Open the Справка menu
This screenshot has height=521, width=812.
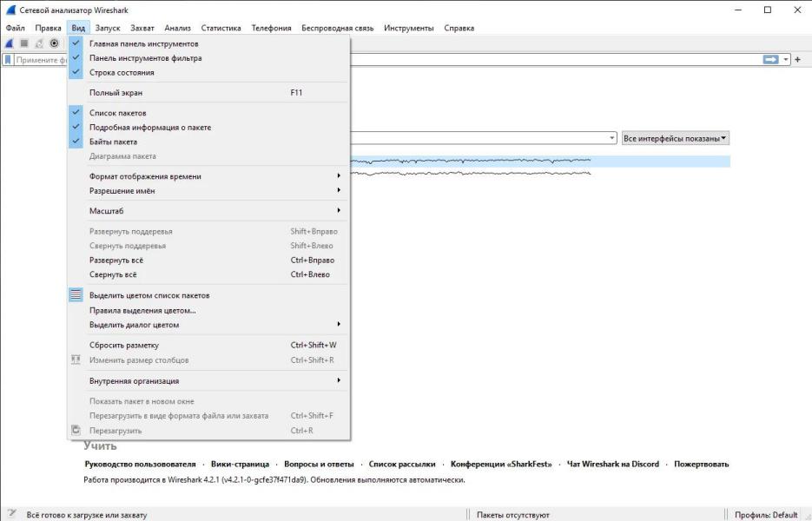(459, 28)
